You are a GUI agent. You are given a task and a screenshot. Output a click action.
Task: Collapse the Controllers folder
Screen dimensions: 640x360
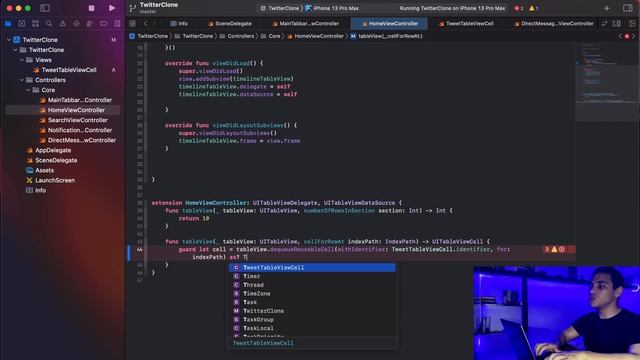coord(22,80)
